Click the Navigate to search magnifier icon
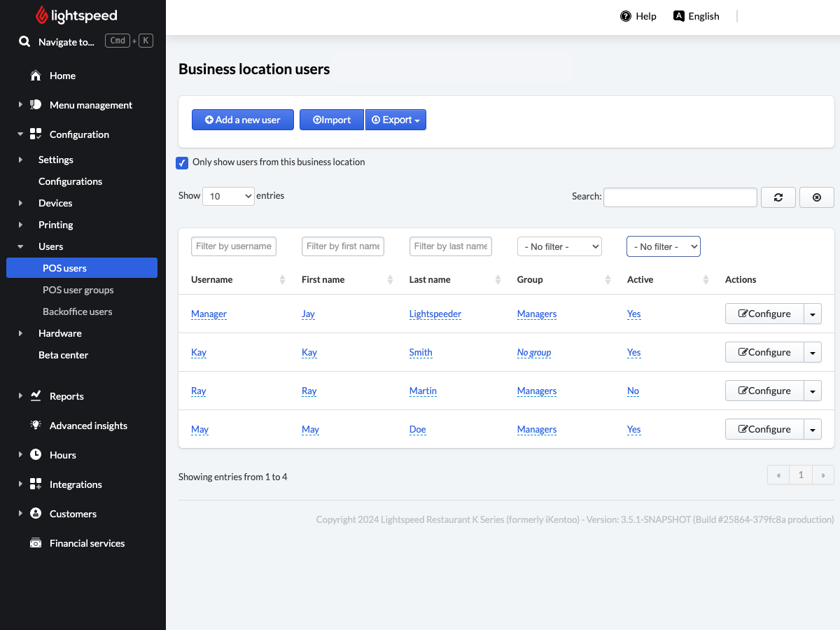Image resolution: width=840 pixels, height=630 pixels. 24,42
